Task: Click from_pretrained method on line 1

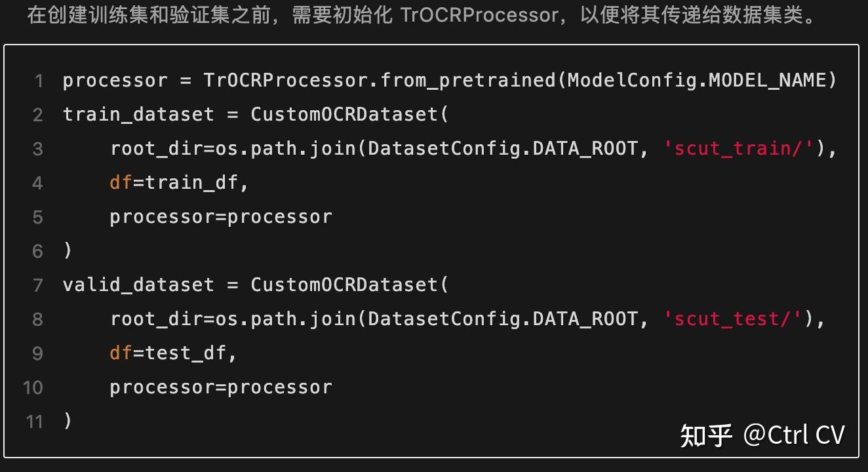Action: [467, 81]
